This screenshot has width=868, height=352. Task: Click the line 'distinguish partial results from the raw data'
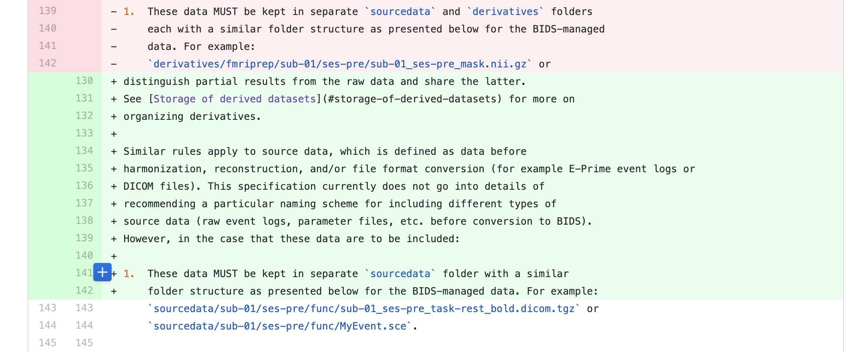324,82
